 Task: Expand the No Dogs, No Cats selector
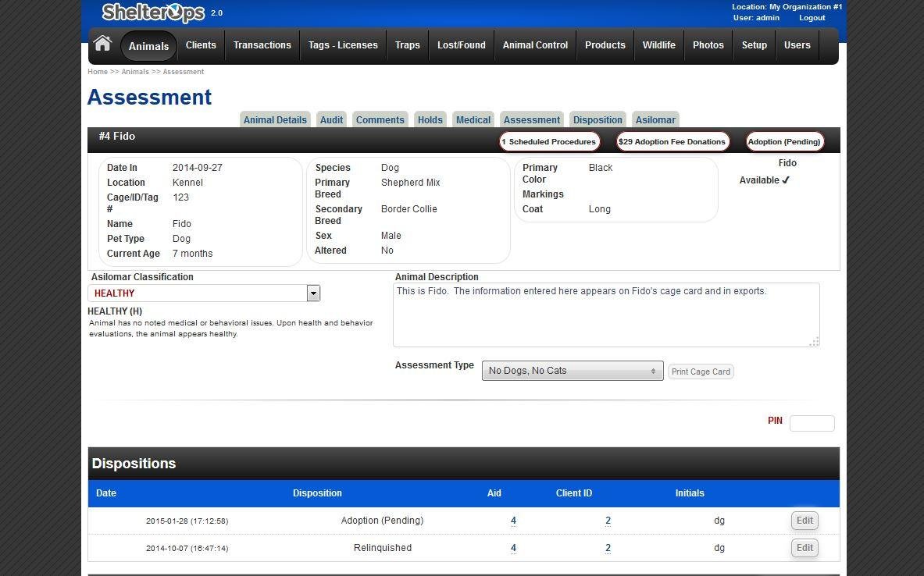[571, 370]
